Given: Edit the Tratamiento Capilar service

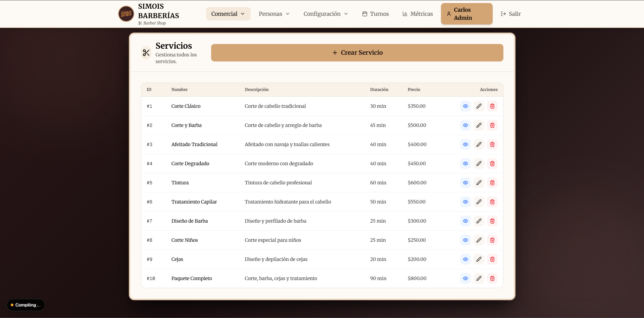Looking at the screenshot, I should [x=479, y=202].
